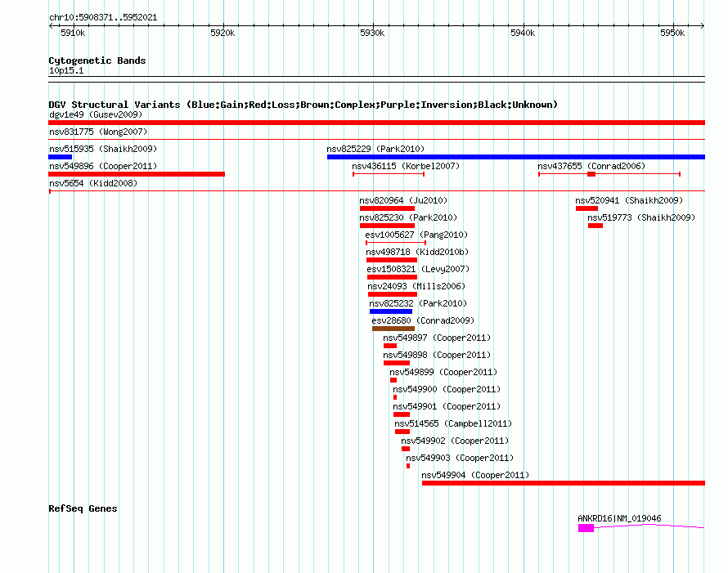728x573 pixels.
Task: Click the red nsv549896 loss bar
Action: (137, 174)
